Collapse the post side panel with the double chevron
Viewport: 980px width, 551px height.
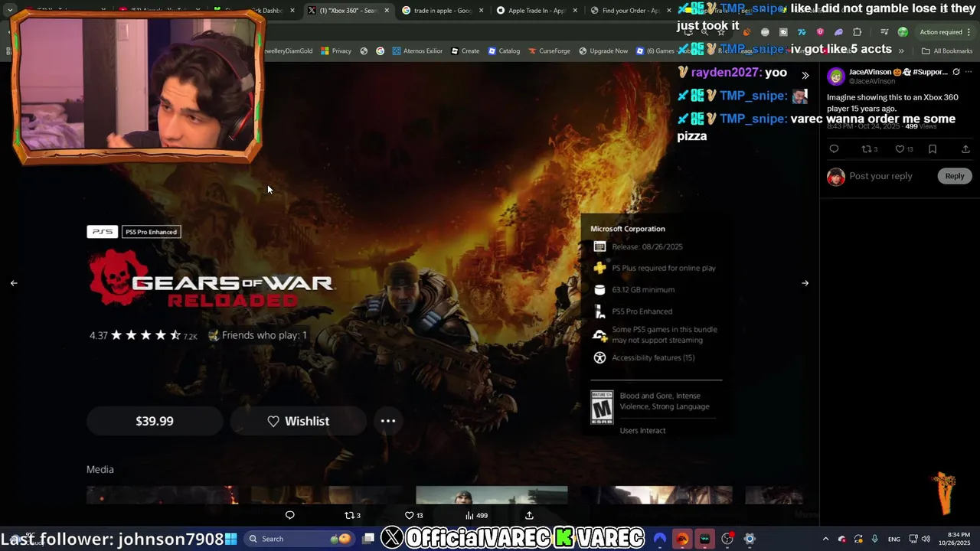coord(805,75)
